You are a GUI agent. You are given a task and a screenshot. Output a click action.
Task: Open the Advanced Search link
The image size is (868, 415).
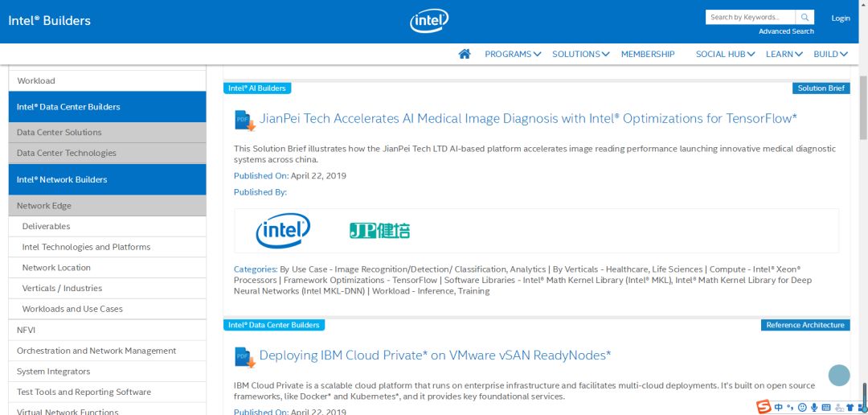click(x=786, y=31)
